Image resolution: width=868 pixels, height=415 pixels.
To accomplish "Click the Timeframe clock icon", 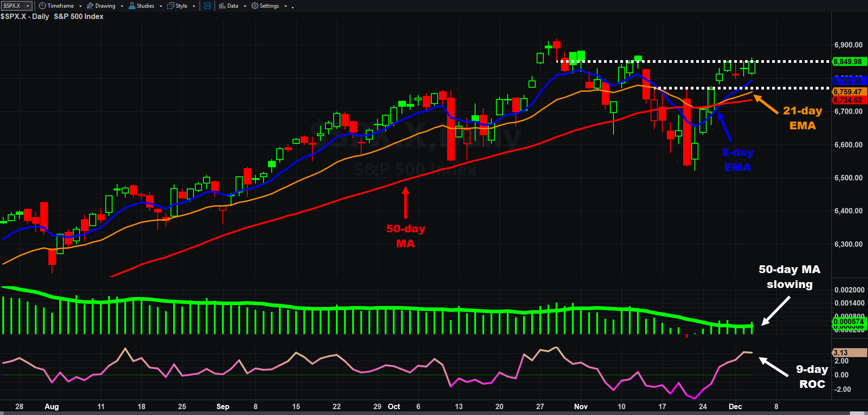I will [x=42, y=6].
